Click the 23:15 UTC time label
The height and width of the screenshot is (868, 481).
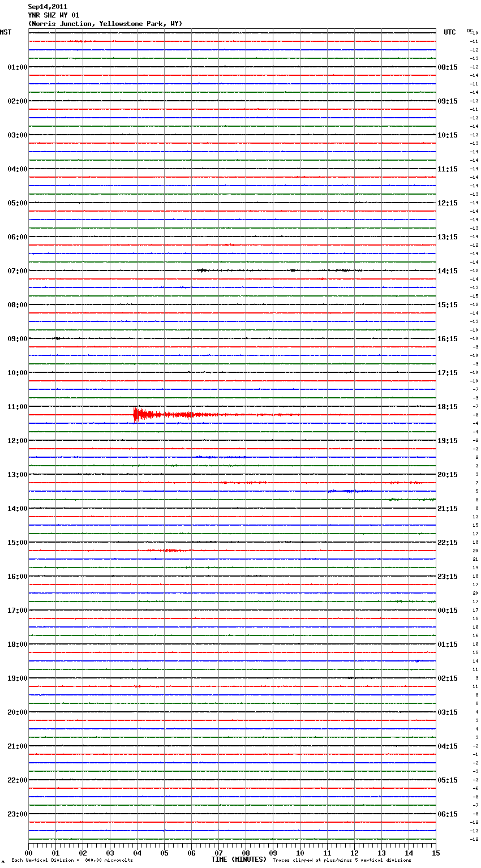tap(448, 577)
